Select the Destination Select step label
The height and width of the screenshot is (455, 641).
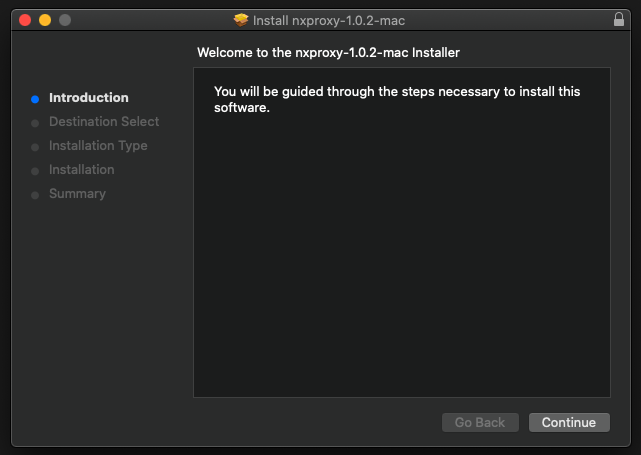coord(104,121)
